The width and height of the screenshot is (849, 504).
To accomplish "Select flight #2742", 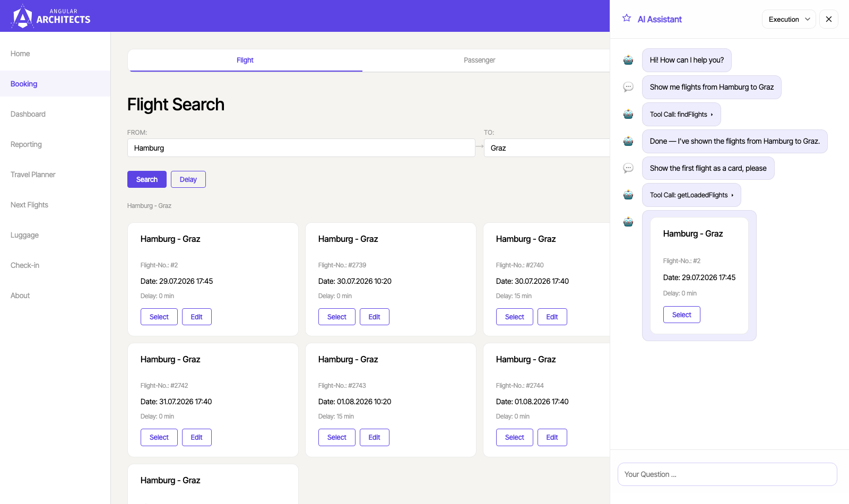I will click(159, 437).
